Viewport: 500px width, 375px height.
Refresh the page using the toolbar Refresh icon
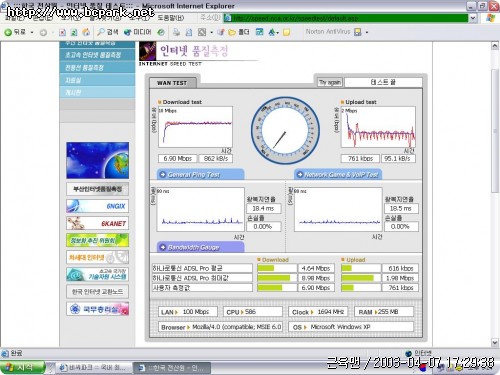tap(74, 32)
